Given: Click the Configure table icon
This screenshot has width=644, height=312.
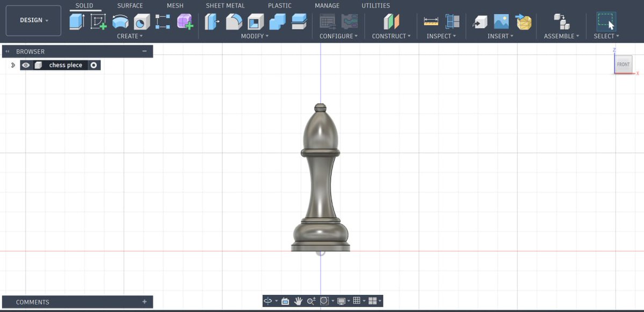Looking at the screenshot, I should pyautogui.click(x=327, y=22).
